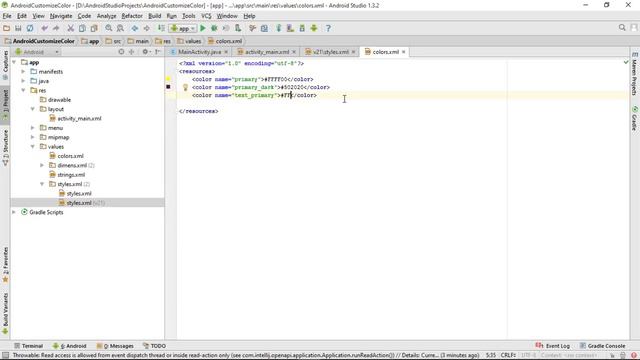
Task: Click the Search Everywhere magnifier icon
Action: pyautogui.click(x=622, y=27)
